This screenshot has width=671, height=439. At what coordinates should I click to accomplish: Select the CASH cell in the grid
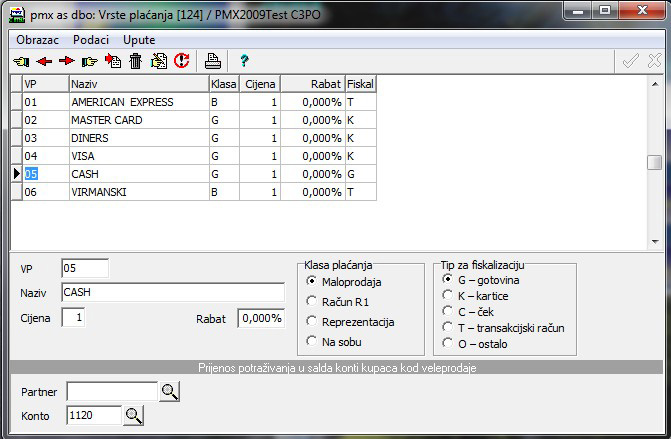[x=139, y=174]
